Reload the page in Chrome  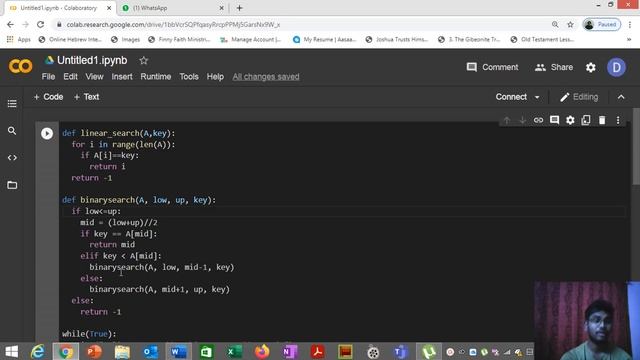(40, 24)
